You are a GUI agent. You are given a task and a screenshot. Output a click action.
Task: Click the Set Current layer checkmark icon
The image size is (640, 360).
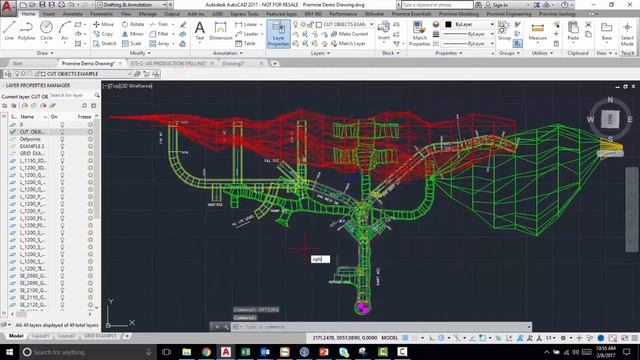point(52,105)
